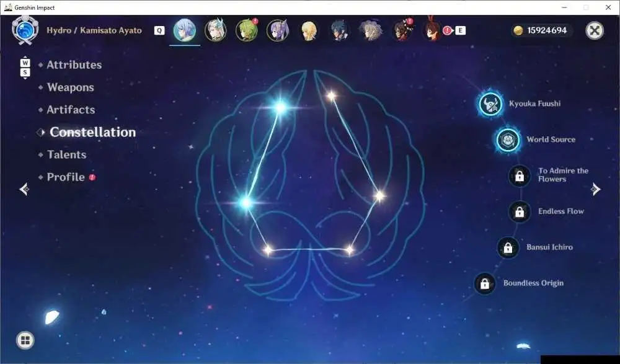Click the locked Boundless Origin node
Screen dimensions: 620x364
484,283
